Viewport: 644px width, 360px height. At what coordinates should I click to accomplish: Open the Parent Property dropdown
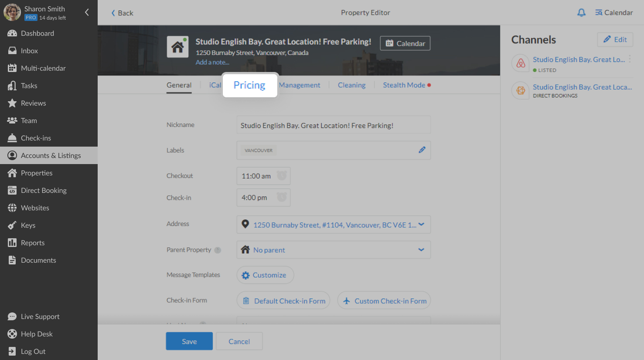coord(420,250)
